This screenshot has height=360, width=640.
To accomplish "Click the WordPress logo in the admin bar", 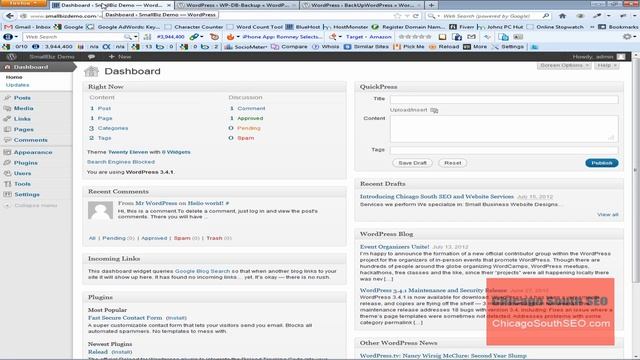I will [x=11, y=57].
